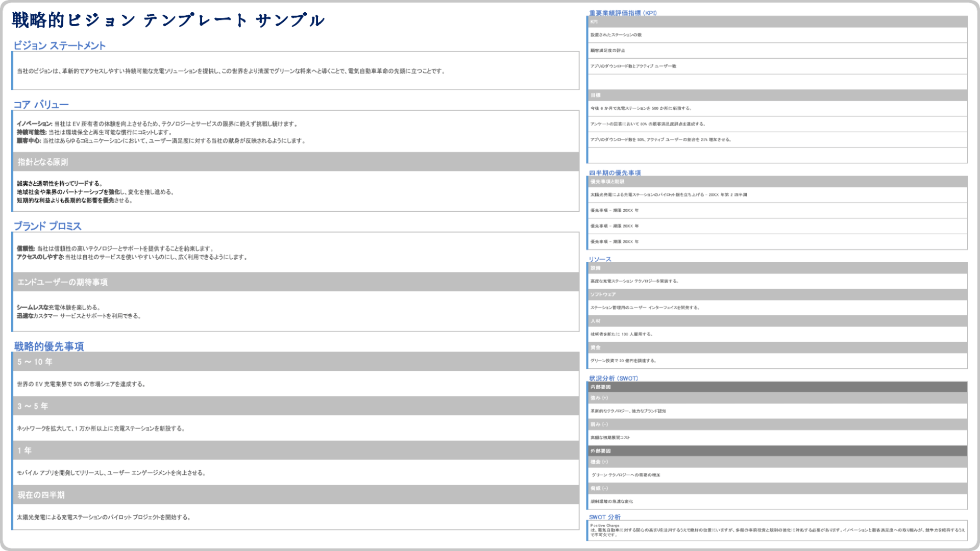Click the line '誠実さと透明性を持ってリードする。'
Screen dimensions: 980x551
pyautogui.click(x=60, y=184)
